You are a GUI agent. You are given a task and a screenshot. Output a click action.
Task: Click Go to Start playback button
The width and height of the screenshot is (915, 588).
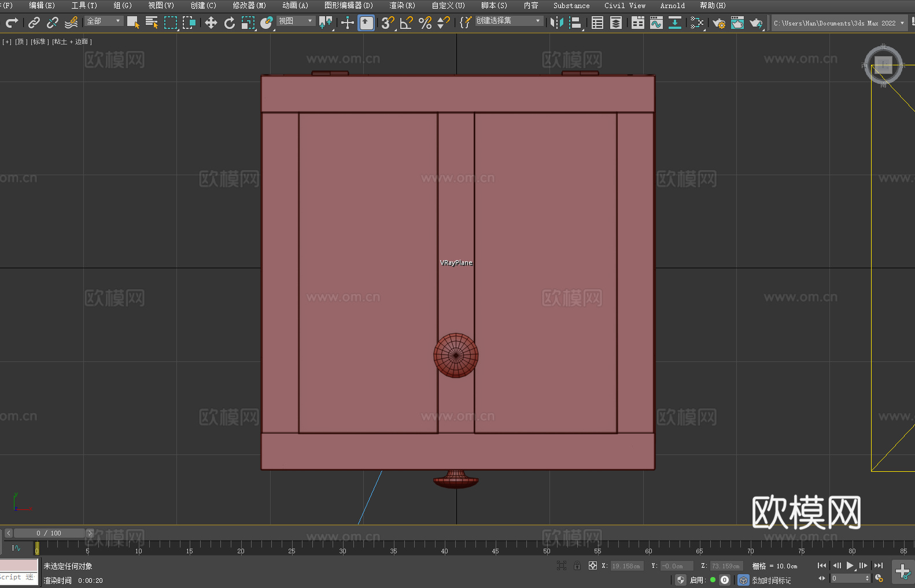tap(822, 565)
